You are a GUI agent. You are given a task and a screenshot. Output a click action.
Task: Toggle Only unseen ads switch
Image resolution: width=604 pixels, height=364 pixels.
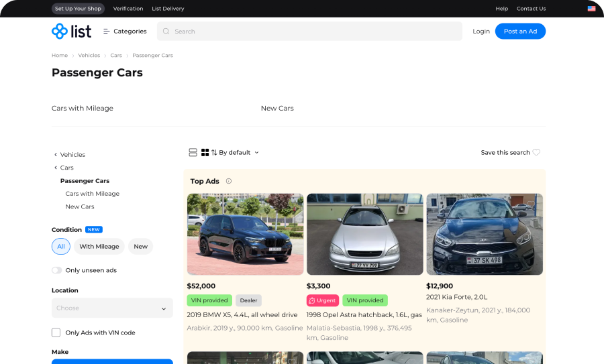click(x=57, y=270)
